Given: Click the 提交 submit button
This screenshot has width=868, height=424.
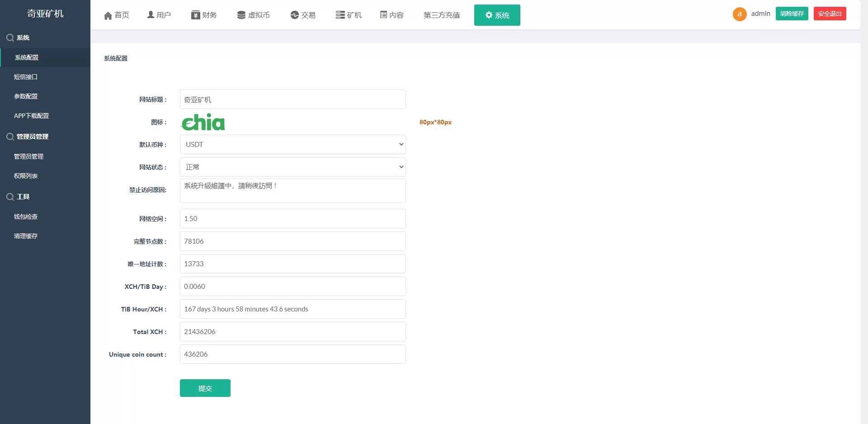Looking at the screenshot, I should 205,388.
